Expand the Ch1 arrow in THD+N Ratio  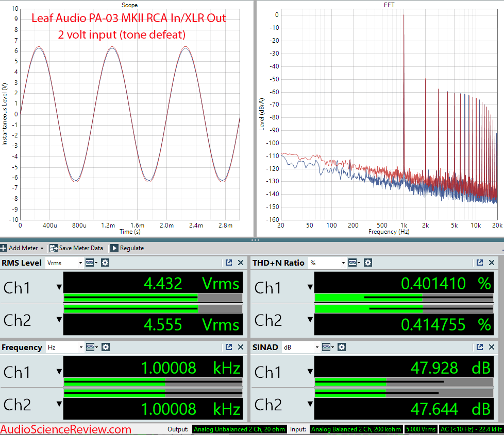(x=310, y=287)
